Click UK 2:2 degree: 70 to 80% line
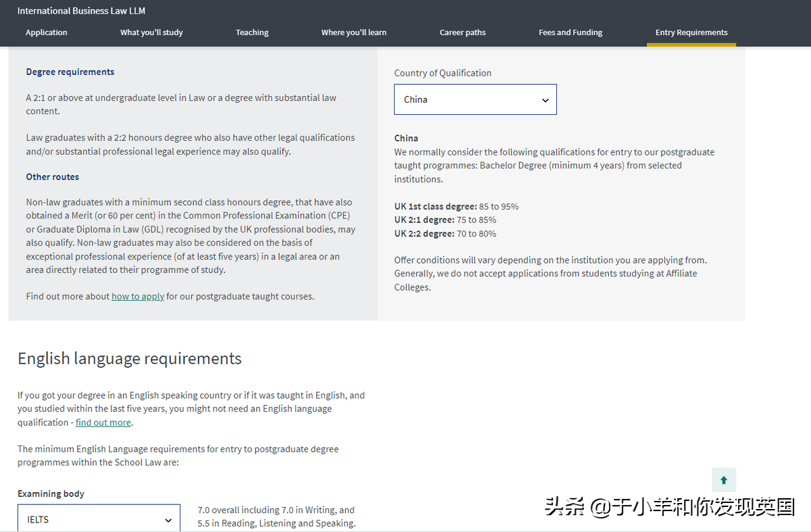The height and width of the screenshot is (532, 811). click(445, 233)
